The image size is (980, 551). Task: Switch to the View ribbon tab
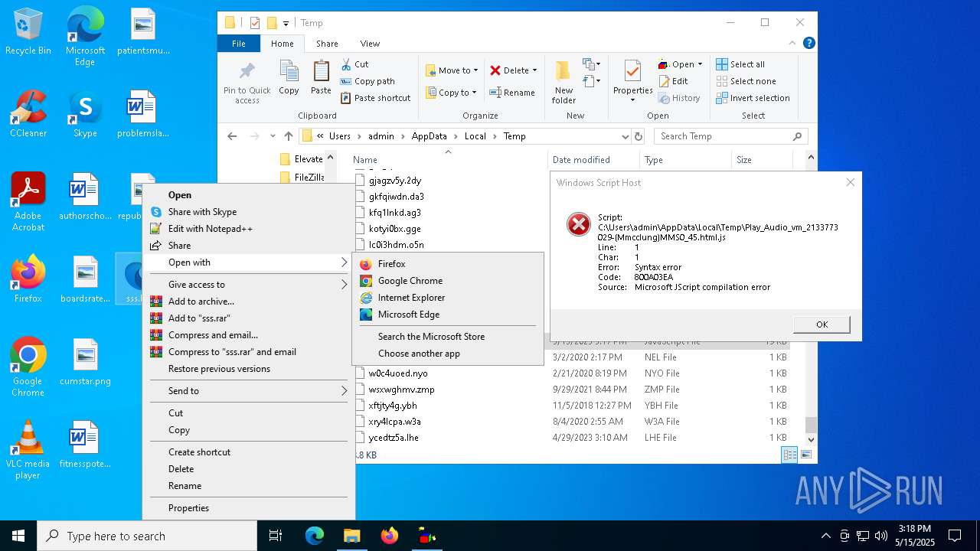click(370, 44)
